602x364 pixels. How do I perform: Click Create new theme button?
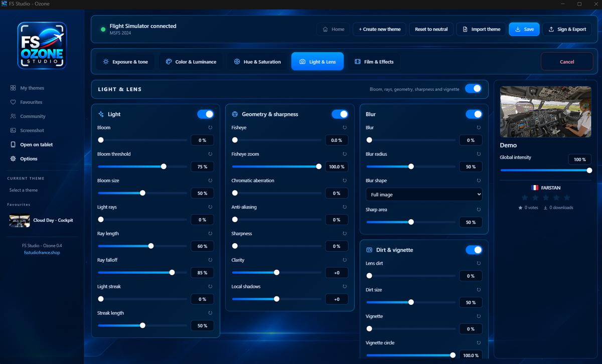pos(380,29)
